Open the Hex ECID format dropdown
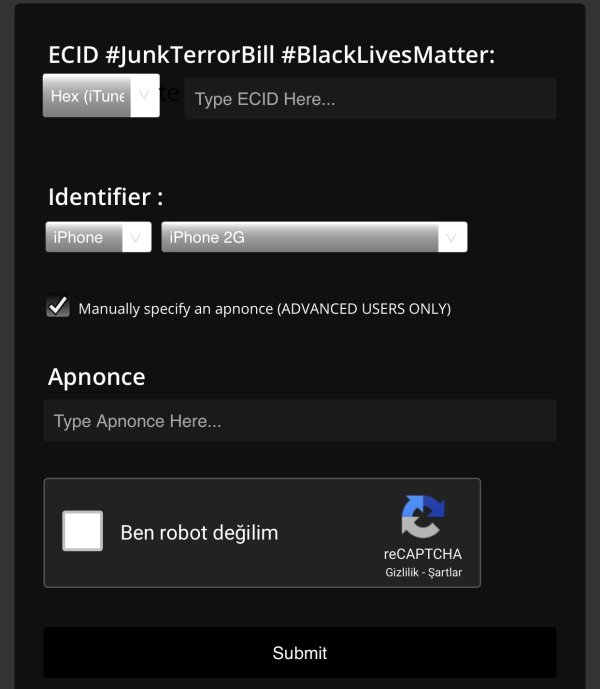 tap(88, 96)
